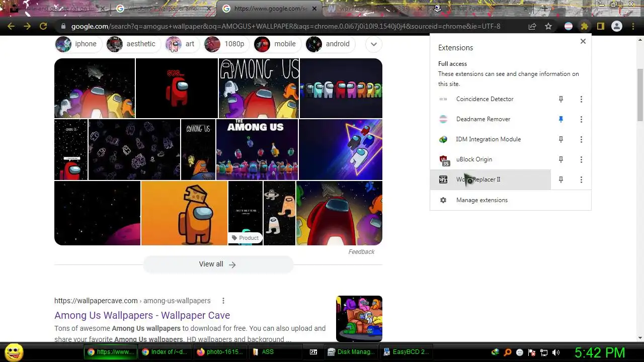This screenshot has width=644, height=362.
Task: Switch to Index of Chrome taskbar window
Action: 165,352
